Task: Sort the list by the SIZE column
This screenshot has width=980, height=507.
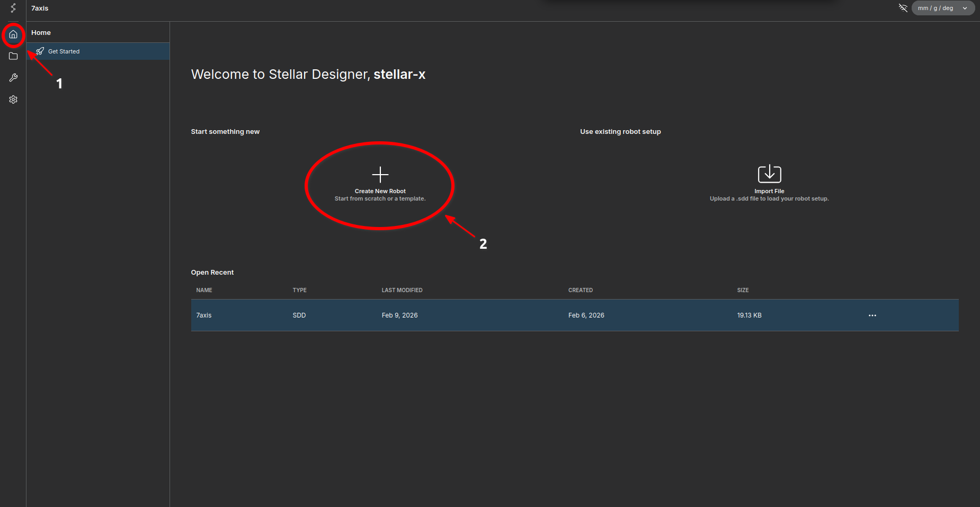Action: pos(743,290)
